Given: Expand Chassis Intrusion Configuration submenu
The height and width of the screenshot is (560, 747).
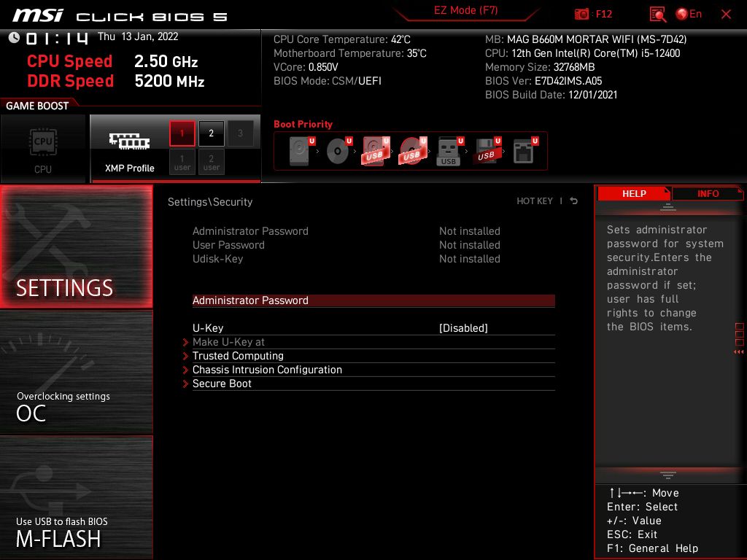Looking at the screenshot, I should tap(373, 370).
